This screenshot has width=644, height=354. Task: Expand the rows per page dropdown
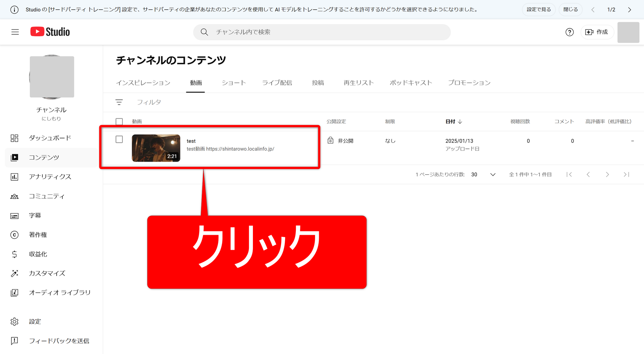click(x=492, y=174)
